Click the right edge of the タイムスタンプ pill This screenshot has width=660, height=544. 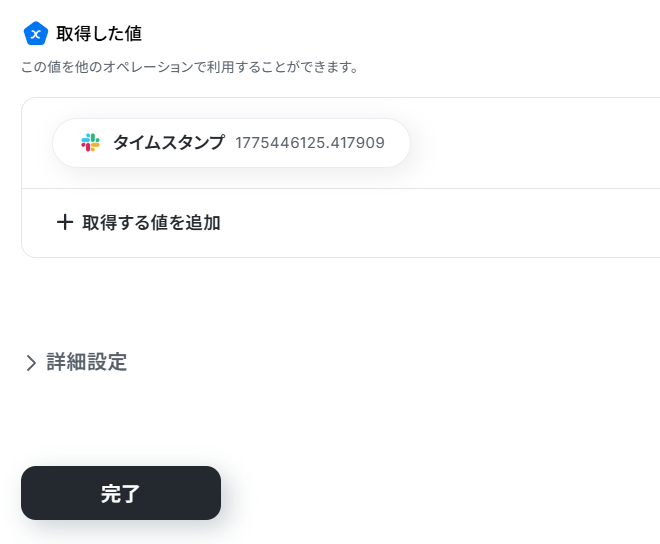[401, 143]
